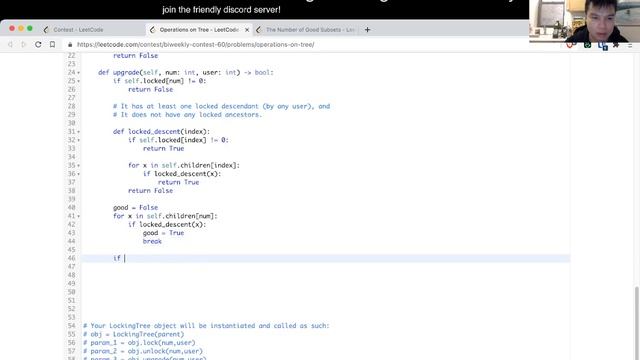Reload the current LeetCode page
Viewport: 640px width, 360px height.
[x=38, y=44]
